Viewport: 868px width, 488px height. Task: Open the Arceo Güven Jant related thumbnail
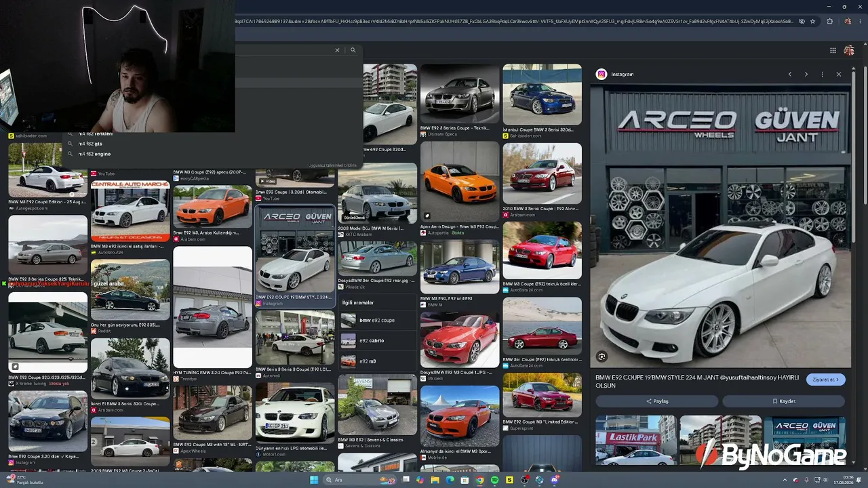click(x=805, y=441)
